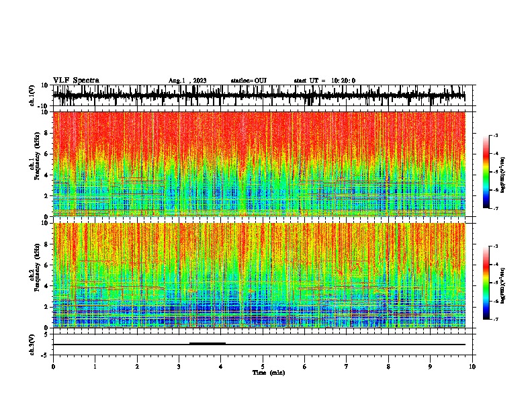Click the time axis tick label '10'

pos(472,367)
